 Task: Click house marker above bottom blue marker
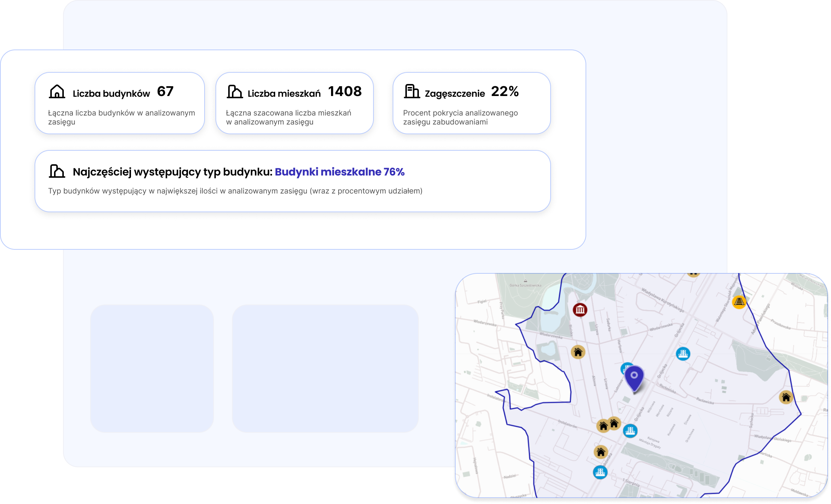601,452
